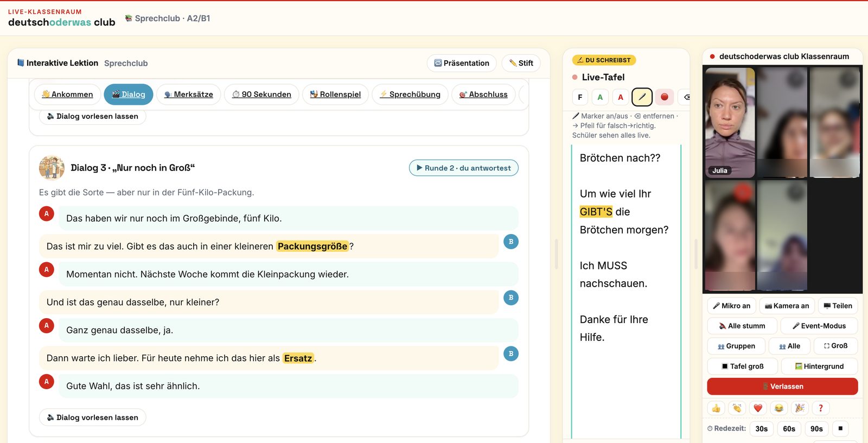
Task: Open the Merksätze tab
Action: 189,94
